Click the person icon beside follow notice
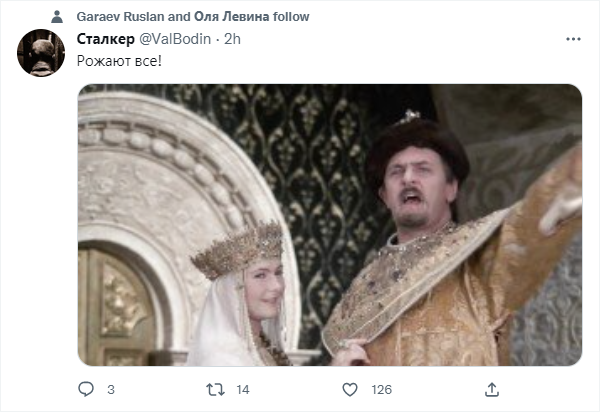Image resolution: width=600 pixels, height=412 pixels. [x=56, y=17]
